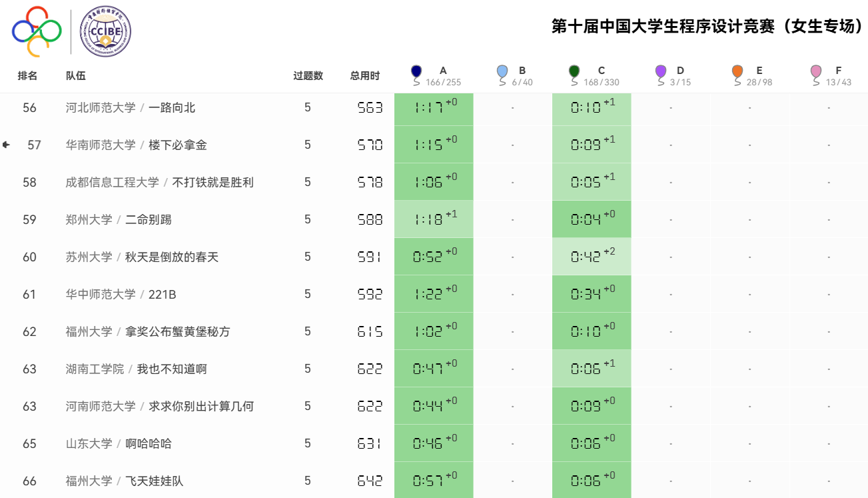Click the 1:18 problem A cell of 郑州大学
Viewport: 868px width, 498px height.
pos(434,219)
